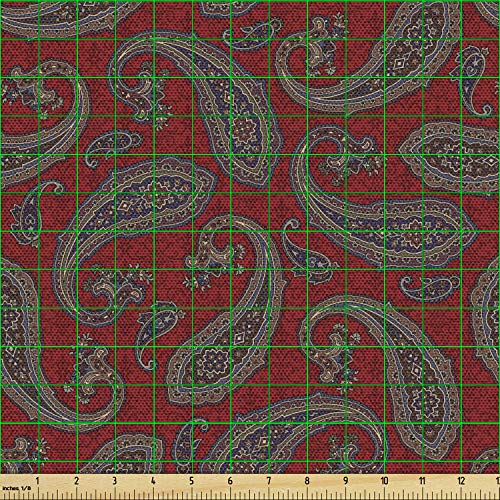Click the number 9 on the ruler

coord(346,481)
